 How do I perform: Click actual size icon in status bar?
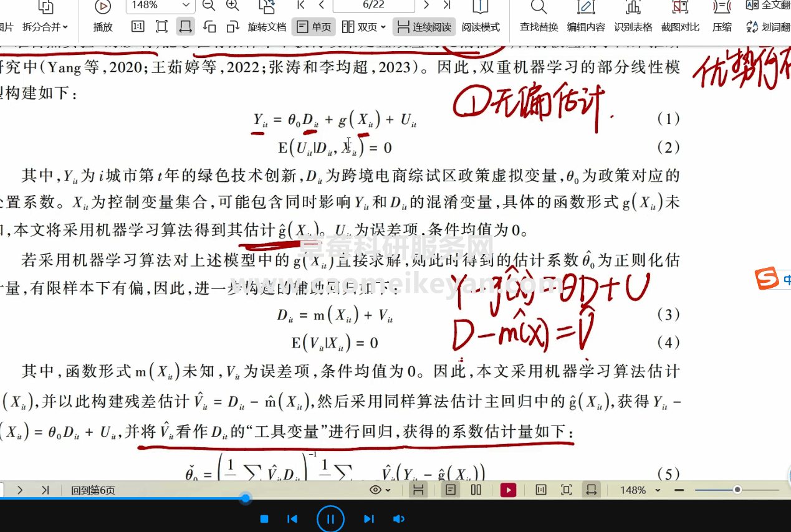pyautogui.click(x=540, y=490)
